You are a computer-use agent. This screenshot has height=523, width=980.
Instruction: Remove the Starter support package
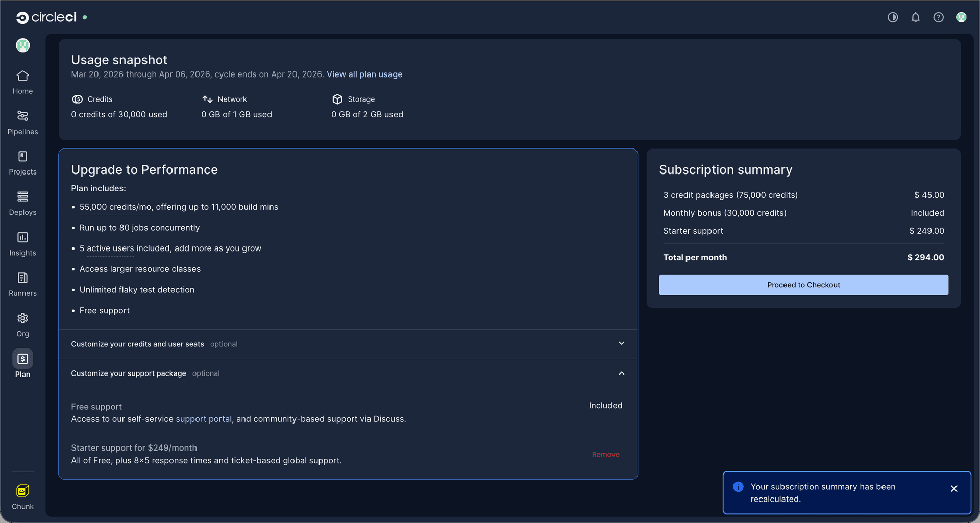[605, 455]
